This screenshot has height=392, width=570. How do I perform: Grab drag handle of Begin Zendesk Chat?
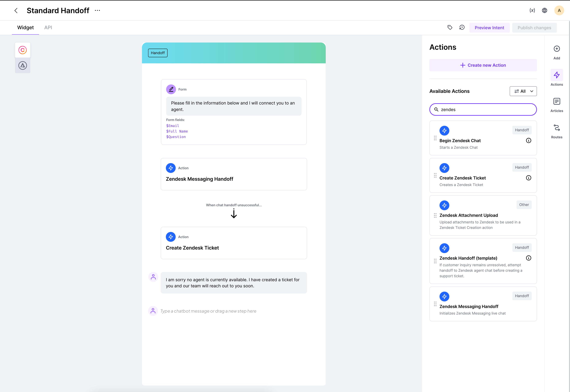tap(435, 138)
